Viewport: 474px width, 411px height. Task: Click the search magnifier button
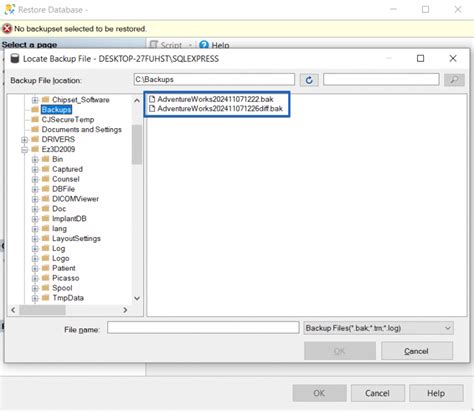454,80
